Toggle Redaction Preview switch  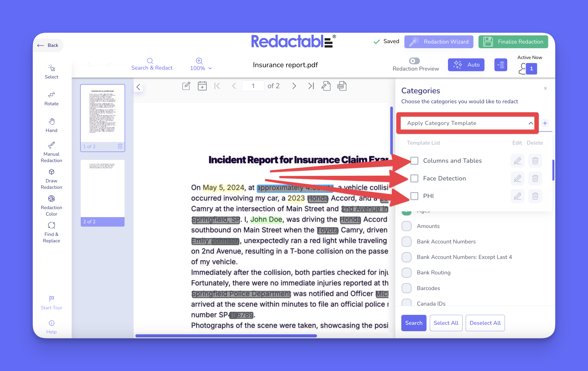[414, 61]
